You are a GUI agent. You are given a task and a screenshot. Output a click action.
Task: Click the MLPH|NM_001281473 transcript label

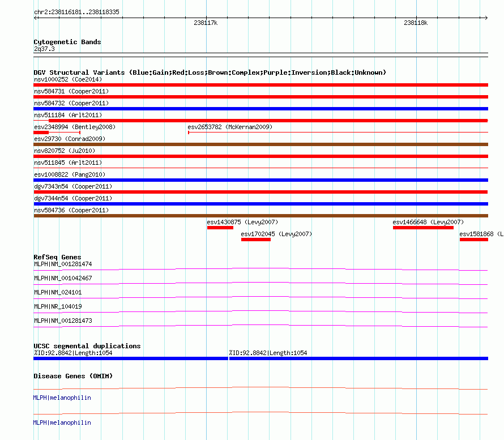point(63,321)
